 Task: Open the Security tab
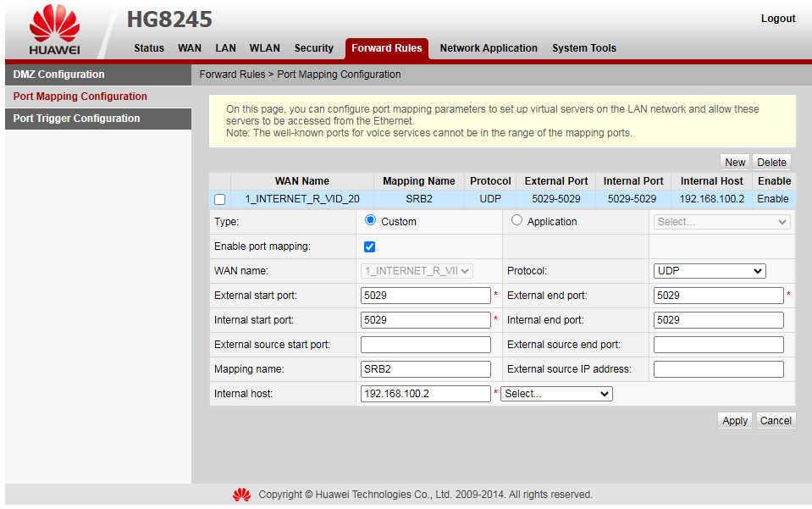[x=314, y=48]
